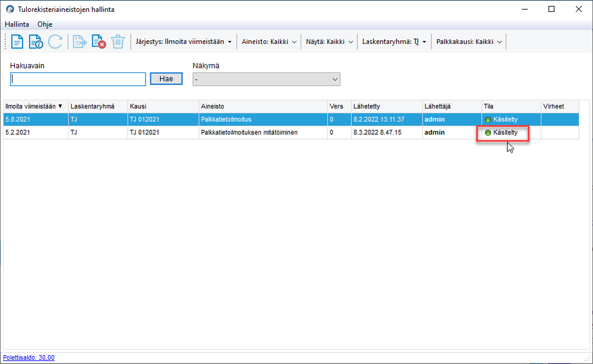Click the Vers column header
593x364 pixels.
[x=339, y=107]
